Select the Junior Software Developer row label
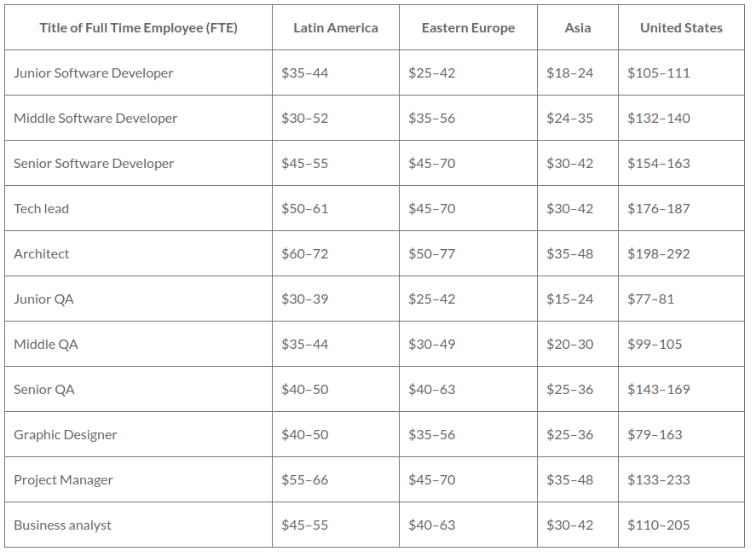The width and height of the screenshot is (756, 557). (x=94, y=73)
